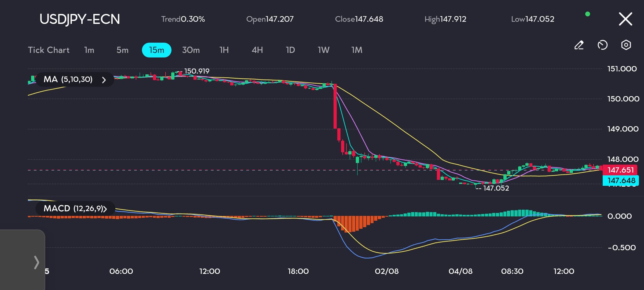Select the 1m timeframe
This screenshot has width=644, height=290.
coord(89,50)
